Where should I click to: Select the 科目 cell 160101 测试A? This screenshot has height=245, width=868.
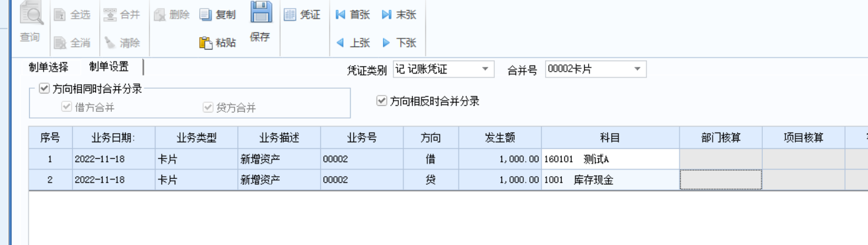click(x=610, y=160)
